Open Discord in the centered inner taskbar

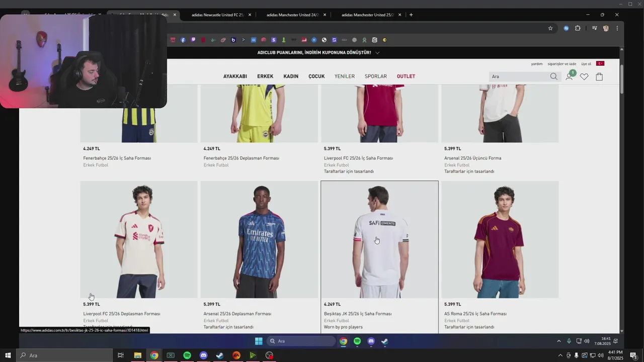371,341
